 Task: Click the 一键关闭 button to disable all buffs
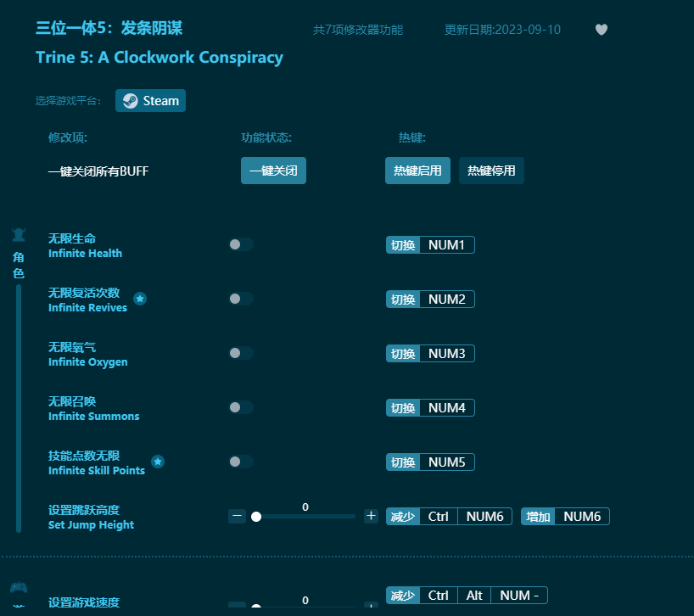pyautogui.click(x=273, y=171)
